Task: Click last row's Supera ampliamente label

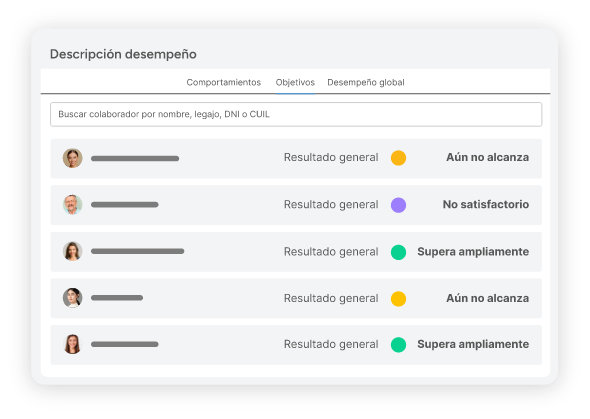Action: pos(473,344)
